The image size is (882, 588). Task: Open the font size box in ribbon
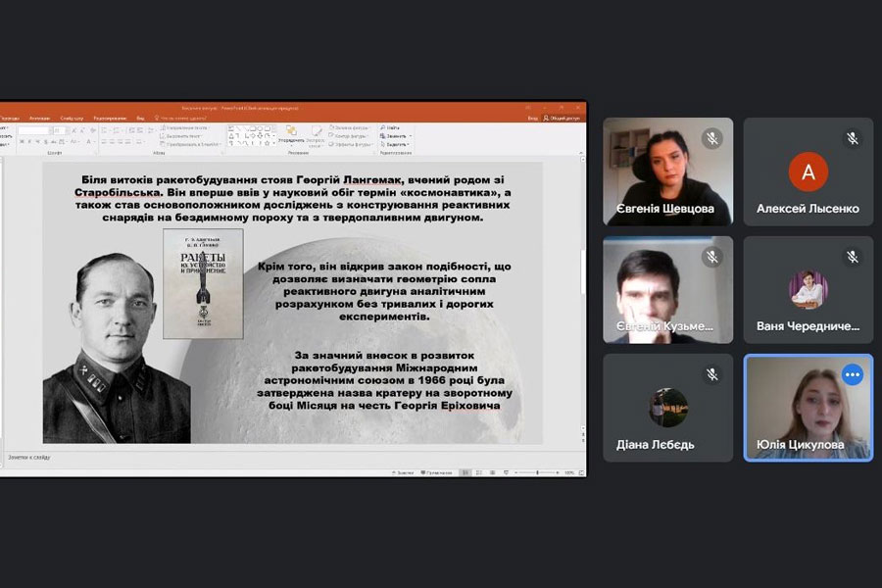[x=60, y=130]
